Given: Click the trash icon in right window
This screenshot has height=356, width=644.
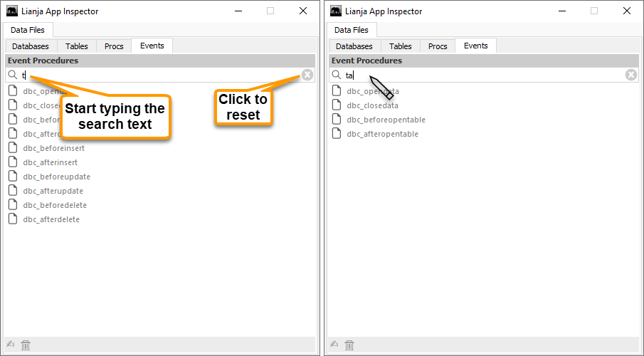Looking at the screenshot, I should pyautogui.click(x=349, y=345).
